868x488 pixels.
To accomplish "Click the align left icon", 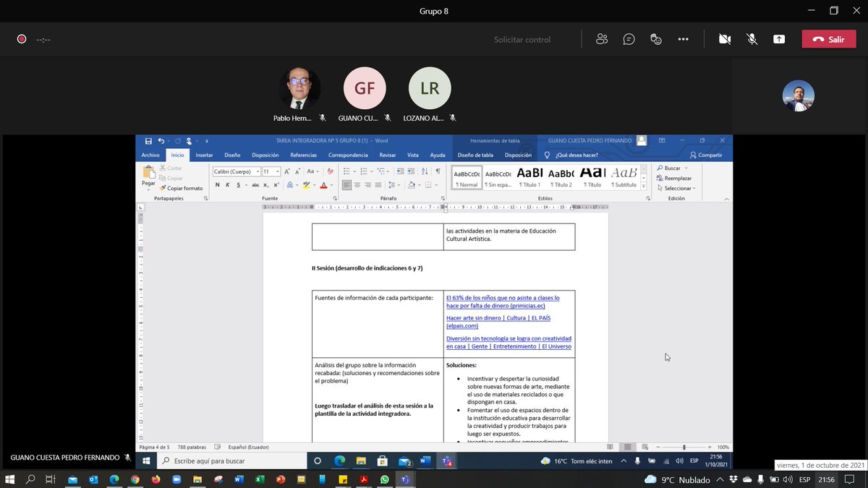I will 347,185.
